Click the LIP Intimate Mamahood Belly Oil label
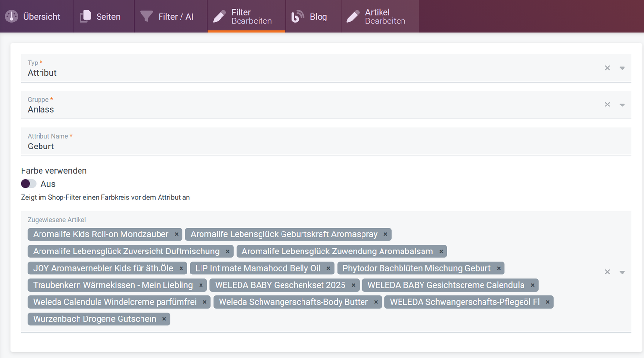 point(258,268)
